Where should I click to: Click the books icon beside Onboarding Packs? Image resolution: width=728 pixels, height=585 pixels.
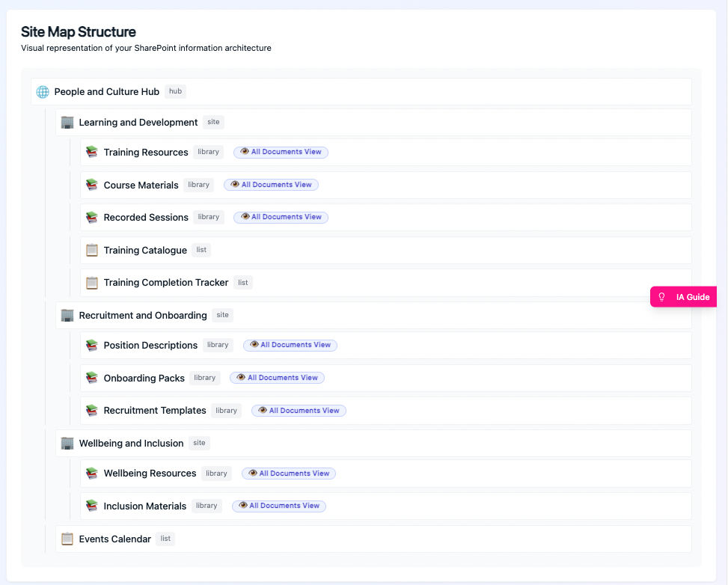point(91,377)
